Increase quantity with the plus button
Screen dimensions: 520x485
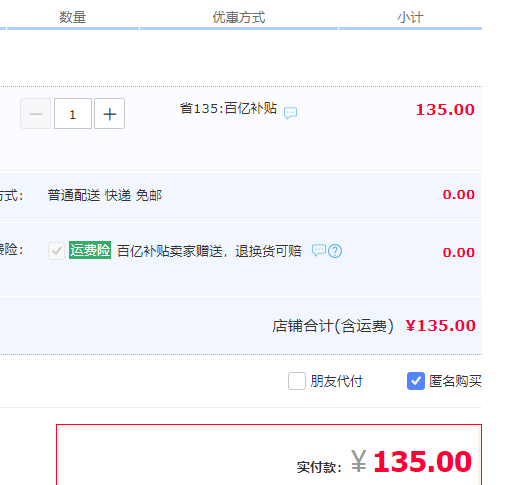click(x=109, y=114)
